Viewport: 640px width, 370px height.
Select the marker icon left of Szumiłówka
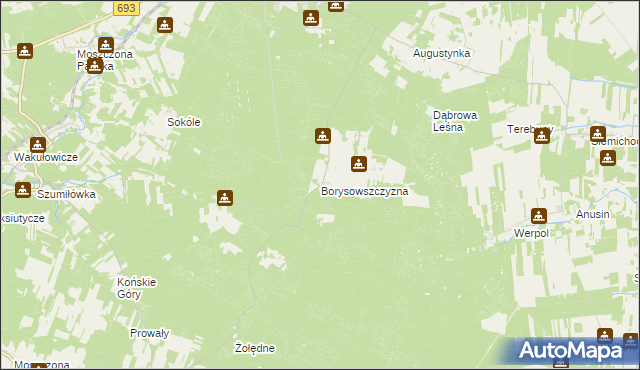tap(23, 190)
